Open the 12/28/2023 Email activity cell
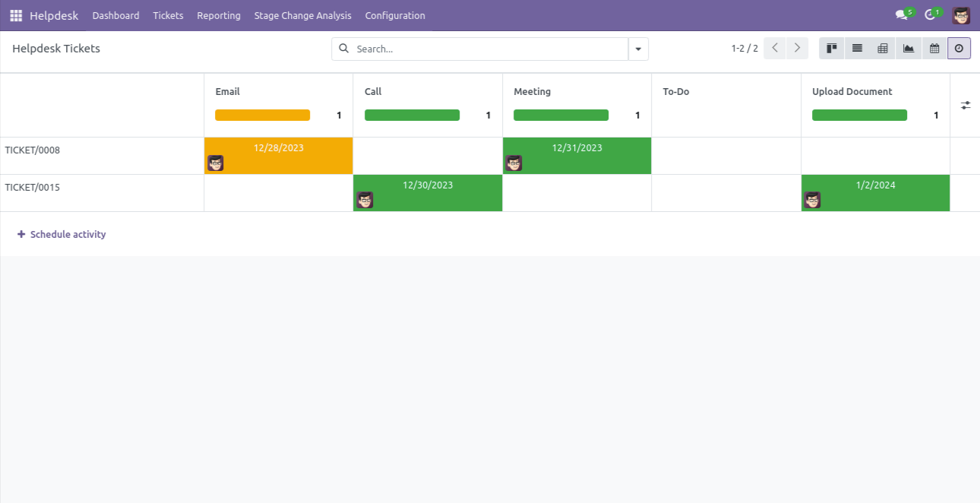 pos(279,156)
